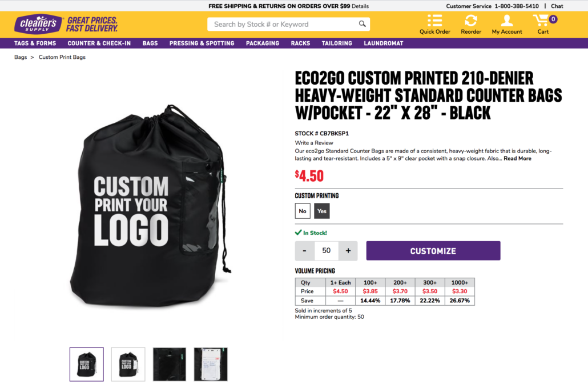This screenshot has height=392, width=588.
Task: Select the third product thumbnail
Action: (170, 364)
